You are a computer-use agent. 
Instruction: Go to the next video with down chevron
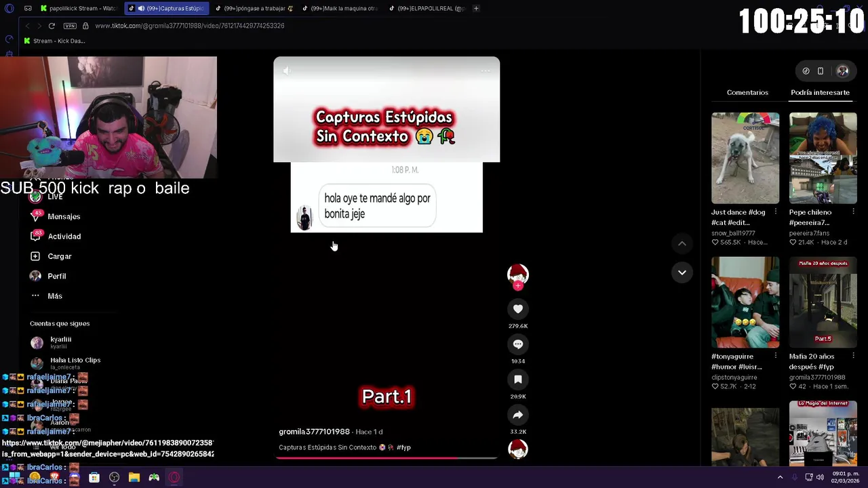point(682,272)
